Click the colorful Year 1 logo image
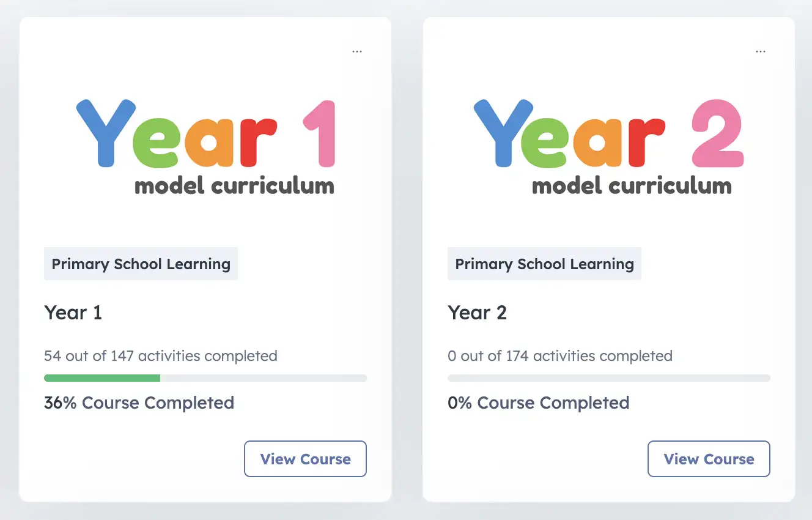812x520 pixels. tap(205, 146)
